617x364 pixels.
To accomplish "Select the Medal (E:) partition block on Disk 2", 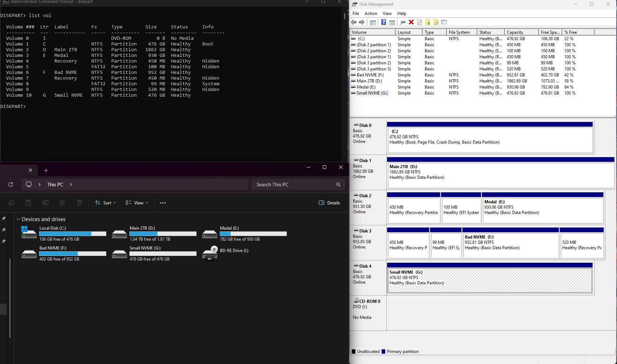I will tap(542, 208).
